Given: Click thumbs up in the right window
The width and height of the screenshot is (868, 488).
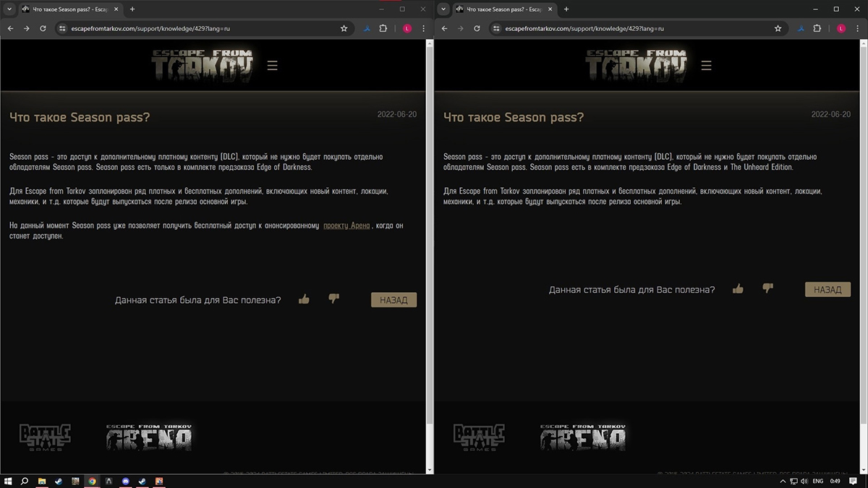Looking at the screenshot, I should point(738,289).
